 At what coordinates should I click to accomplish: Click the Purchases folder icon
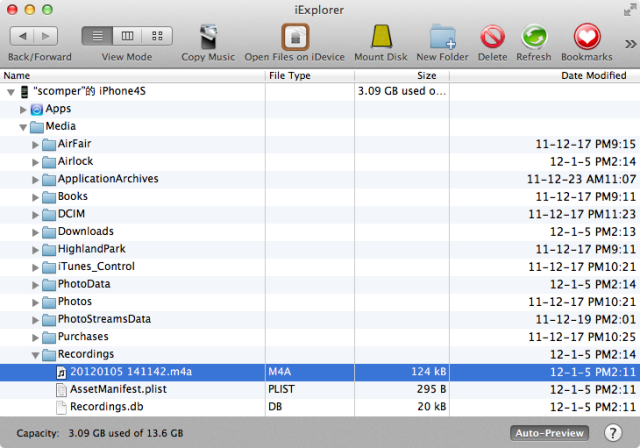49,337
